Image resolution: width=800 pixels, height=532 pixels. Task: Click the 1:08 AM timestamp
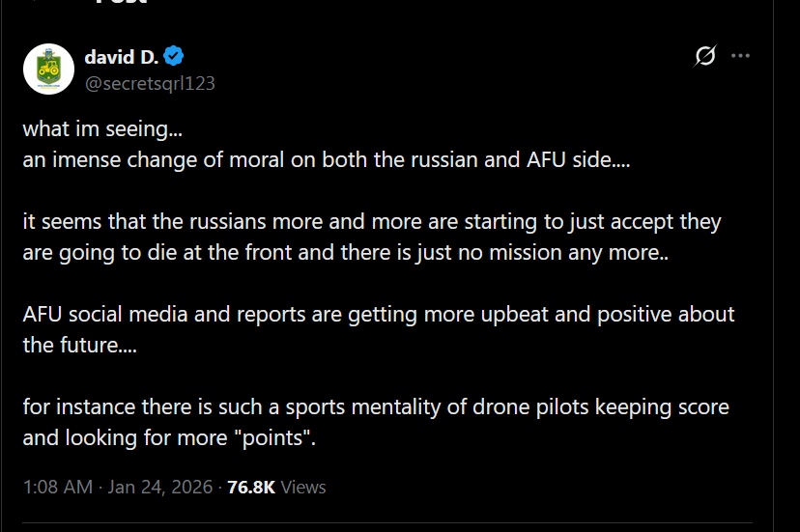click(57, 488)
